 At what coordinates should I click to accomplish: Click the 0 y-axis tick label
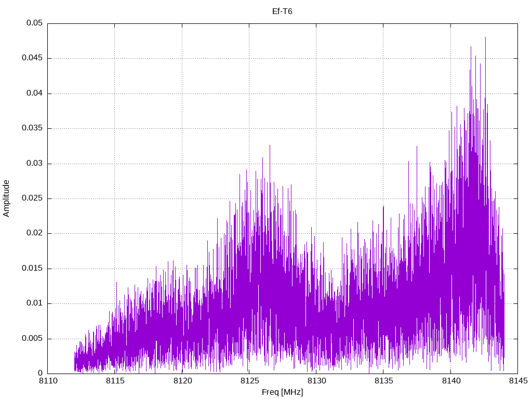tap(41, 373)
